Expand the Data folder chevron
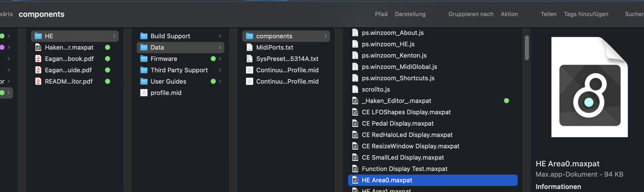Image resolution: width=644 pixels, height=192 pixels. pos(220,47)
